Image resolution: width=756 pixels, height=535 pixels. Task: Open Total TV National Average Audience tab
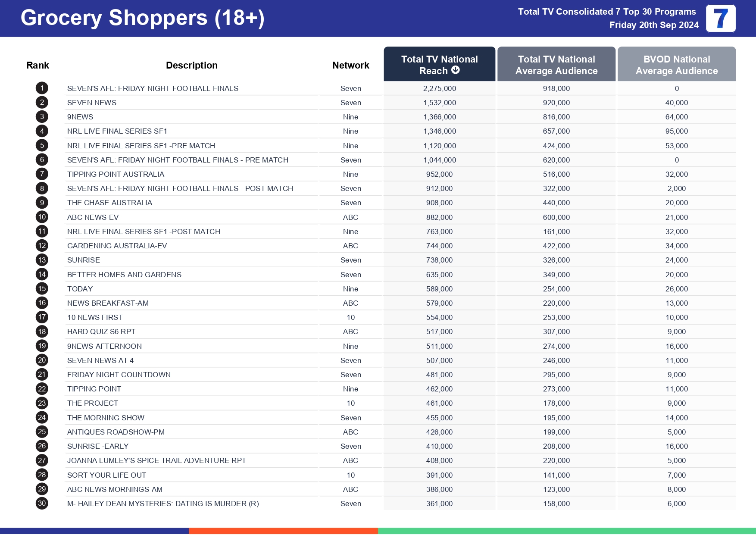tap(556, 65)
